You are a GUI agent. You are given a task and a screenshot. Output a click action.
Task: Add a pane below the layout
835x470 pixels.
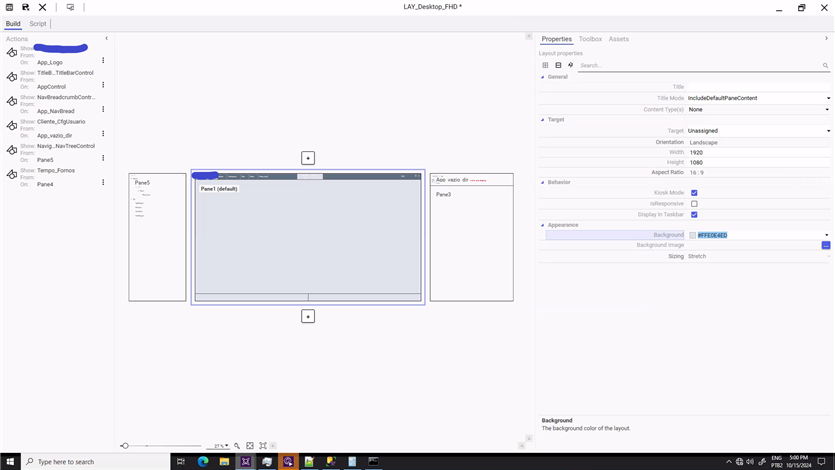[308, 317]
